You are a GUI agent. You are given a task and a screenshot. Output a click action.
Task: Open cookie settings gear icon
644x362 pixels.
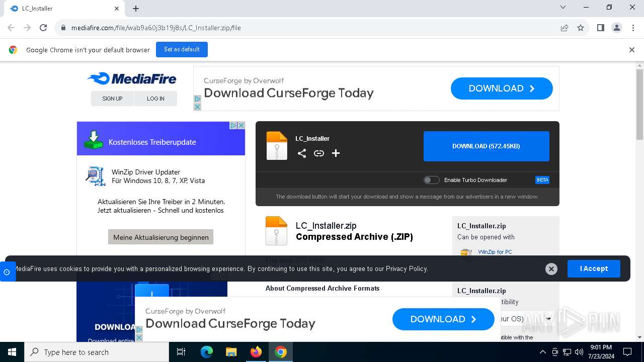tap(7, 272)
